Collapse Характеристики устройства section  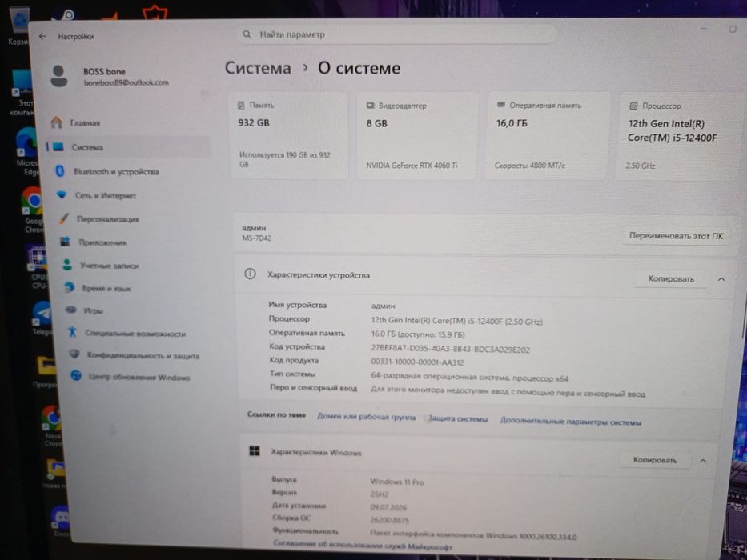(721, 279)
